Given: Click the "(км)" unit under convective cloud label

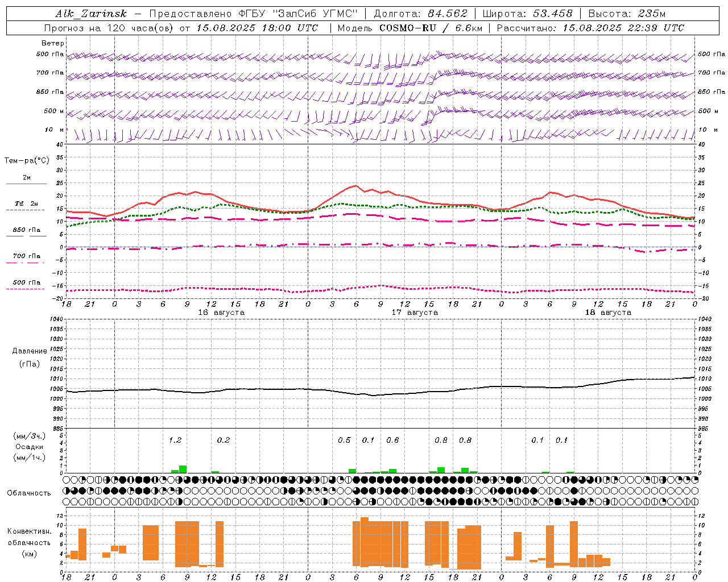Looking at the screenshot, I should pyautogui.click(x=29, y=554).
